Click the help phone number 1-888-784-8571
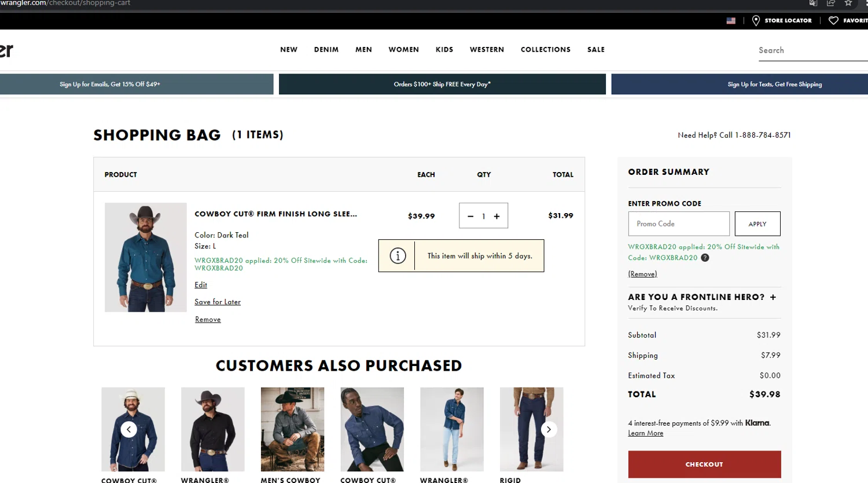This screenshot has height=483, width=868. [x=763, y=135]
